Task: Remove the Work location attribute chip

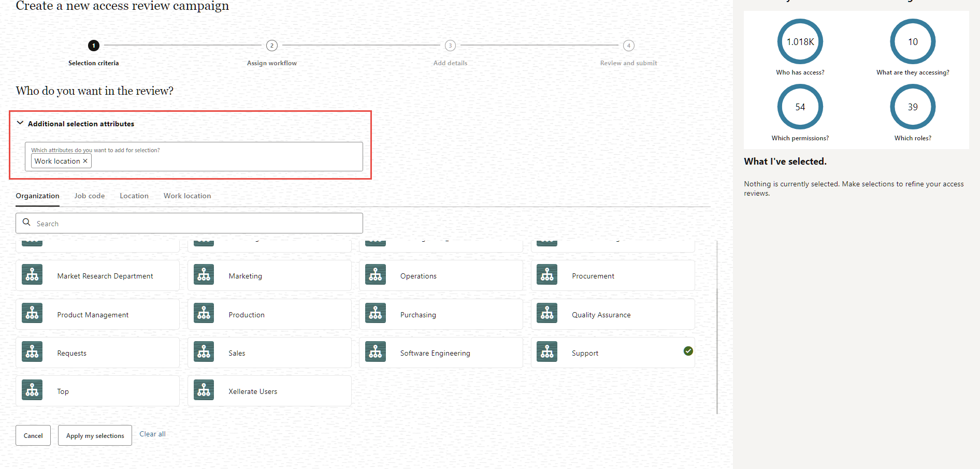Action: 85,160
